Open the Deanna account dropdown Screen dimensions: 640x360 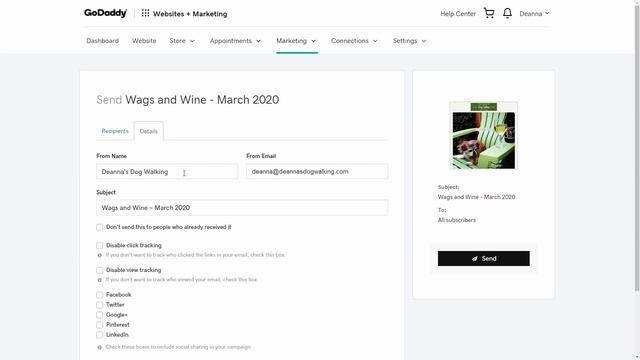coord(534,13)
